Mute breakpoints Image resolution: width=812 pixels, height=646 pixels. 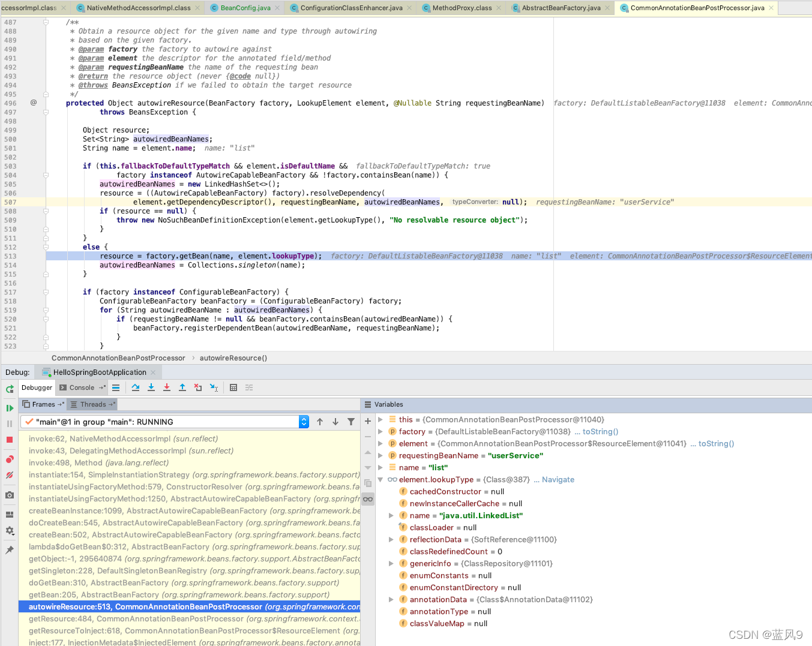click(x=10, y=475)
